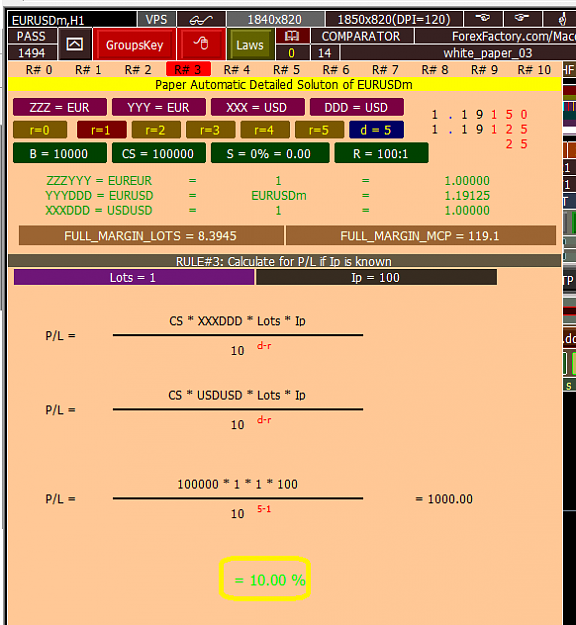
Task: Click the 1494 counter label
Action: [32, 53]
